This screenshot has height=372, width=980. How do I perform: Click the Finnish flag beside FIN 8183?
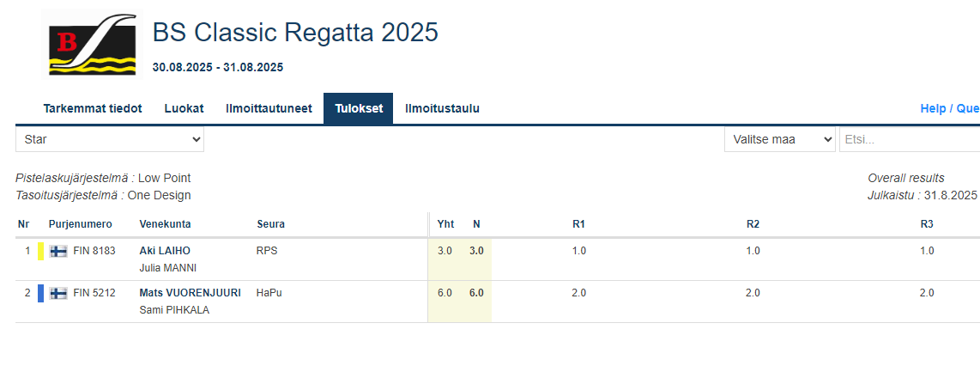(58, 252)
